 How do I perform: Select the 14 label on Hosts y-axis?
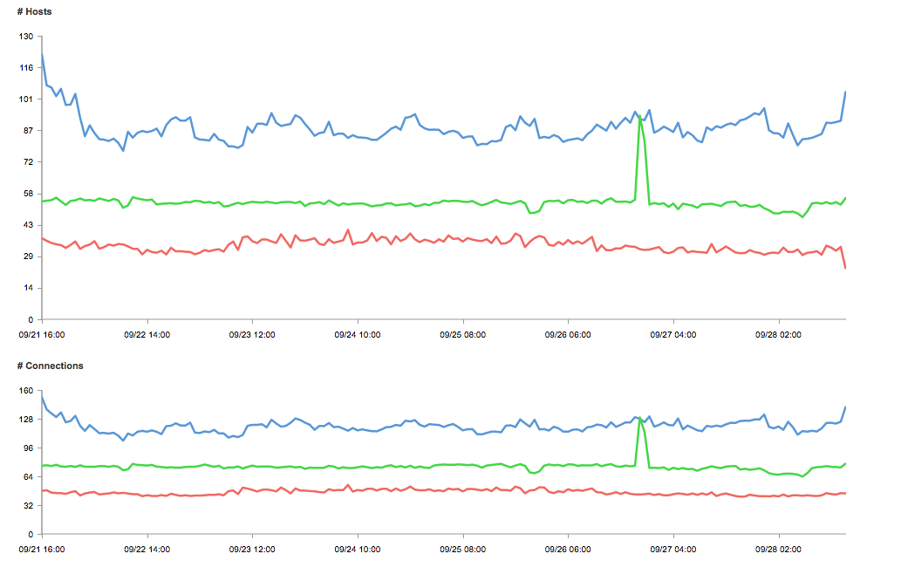29,288
